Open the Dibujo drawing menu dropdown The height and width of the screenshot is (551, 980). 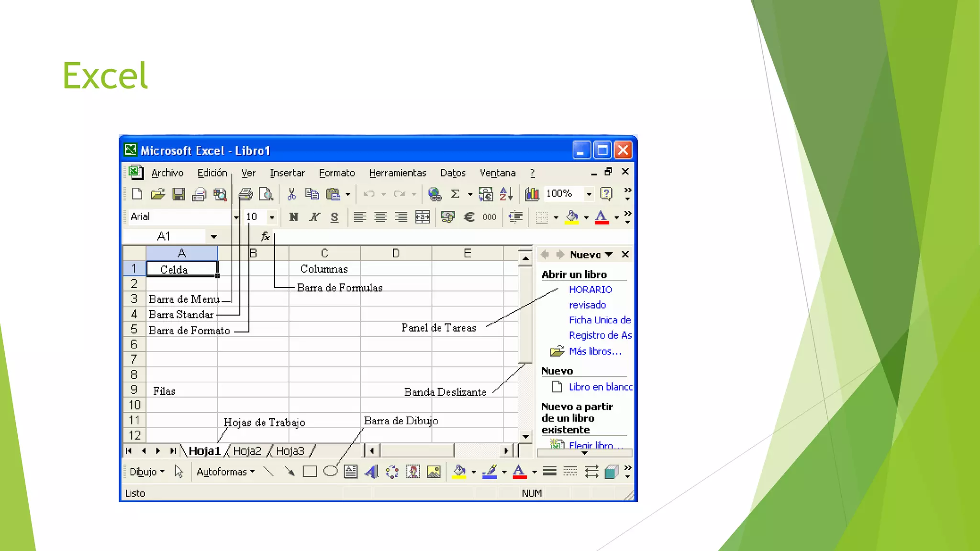(x=147, y=472)
